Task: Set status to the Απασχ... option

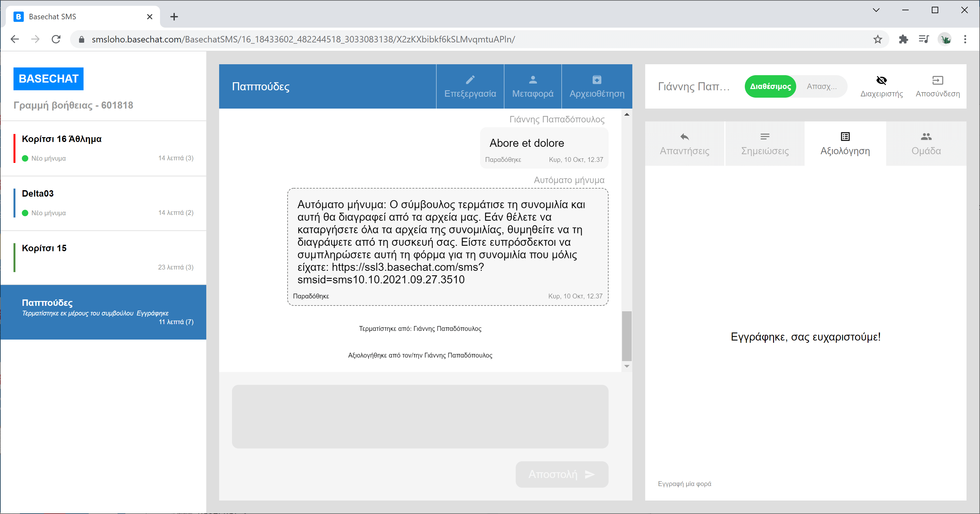Action: (821, 86)
